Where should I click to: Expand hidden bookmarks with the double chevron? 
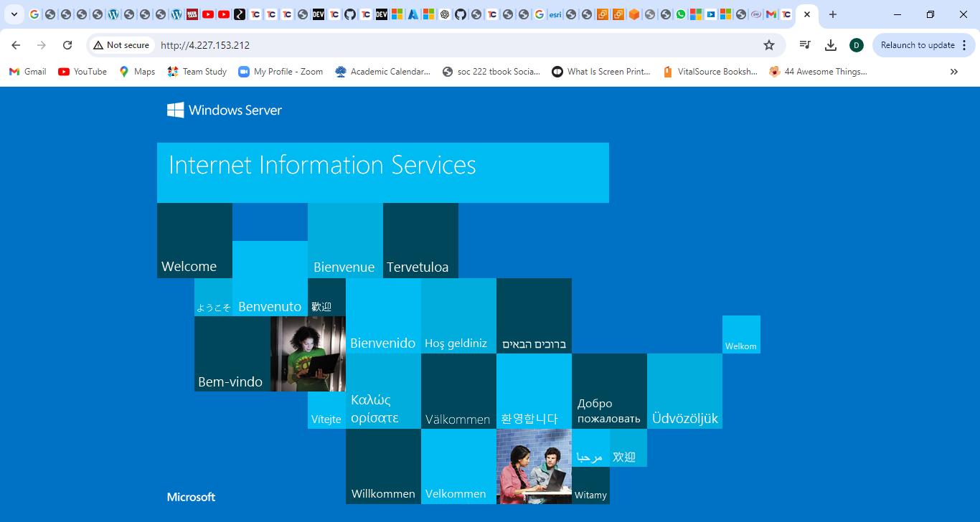pyautogui.click(x=953, y=72)
